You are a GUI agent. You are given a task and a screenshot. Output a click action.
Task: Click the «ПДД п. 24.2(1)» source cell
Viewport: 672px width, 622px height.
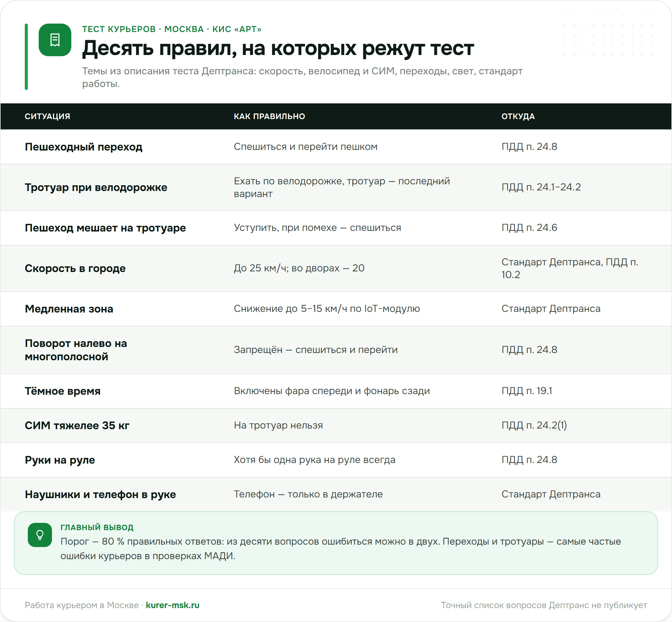(534, 426)
